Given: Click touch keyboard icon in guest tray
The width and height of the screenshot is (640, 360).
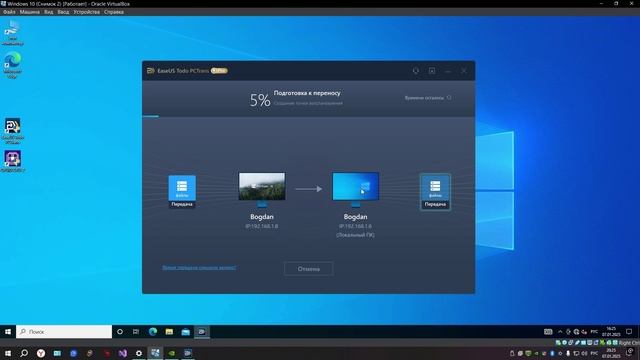Looking at the screenshot, I should pos(548,332).
